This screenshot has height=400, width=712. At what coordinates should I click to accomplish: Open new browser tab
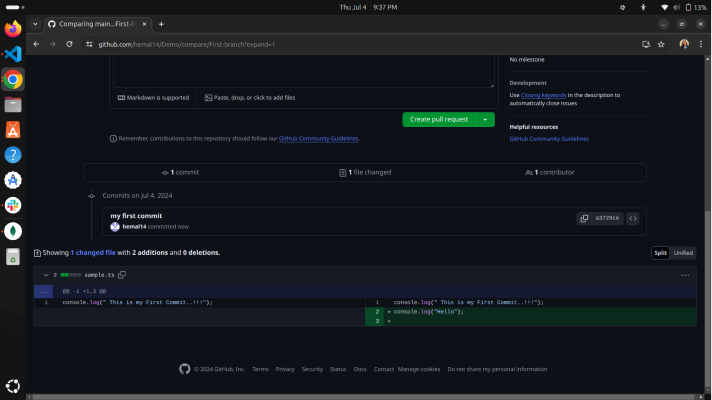click(x=161, y=24)
